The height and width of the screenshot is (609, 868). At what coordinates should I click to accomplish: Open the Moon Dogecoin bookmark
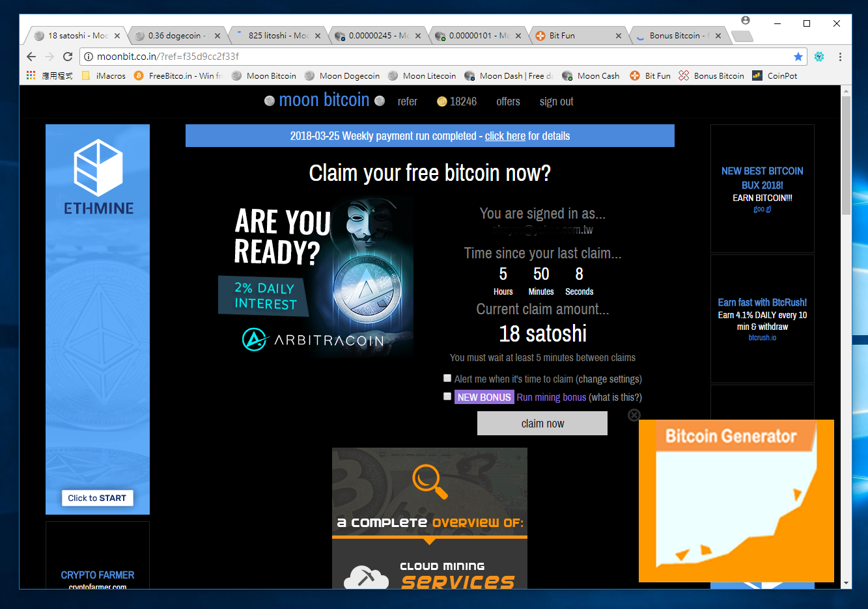342,75
